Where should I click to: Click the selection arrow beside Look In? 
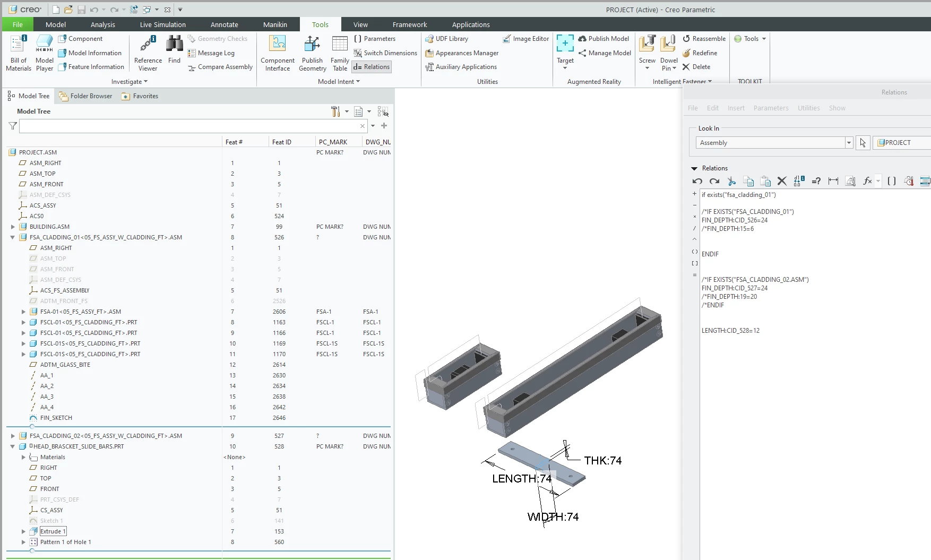(863, 143)
